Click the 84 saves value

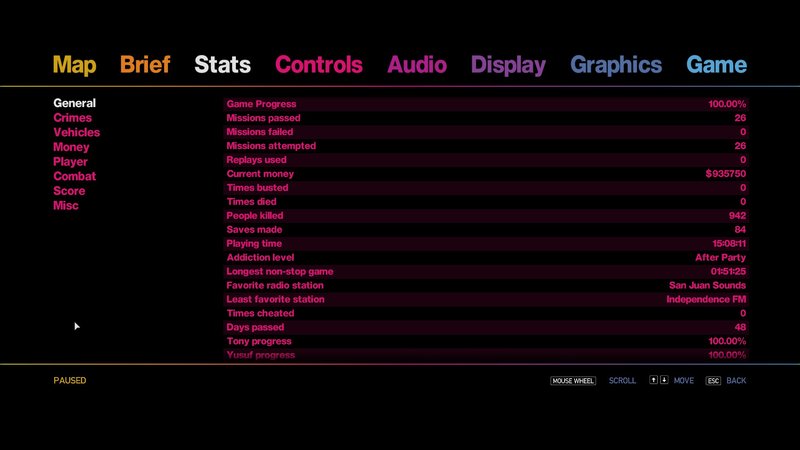point(740,230)
